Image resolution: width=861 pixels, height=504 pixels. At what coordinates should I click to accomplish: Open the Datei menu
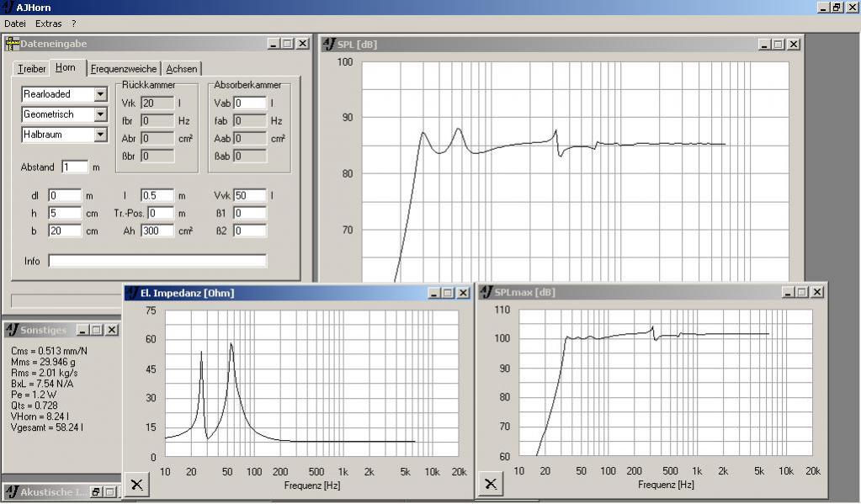[15, 24]
